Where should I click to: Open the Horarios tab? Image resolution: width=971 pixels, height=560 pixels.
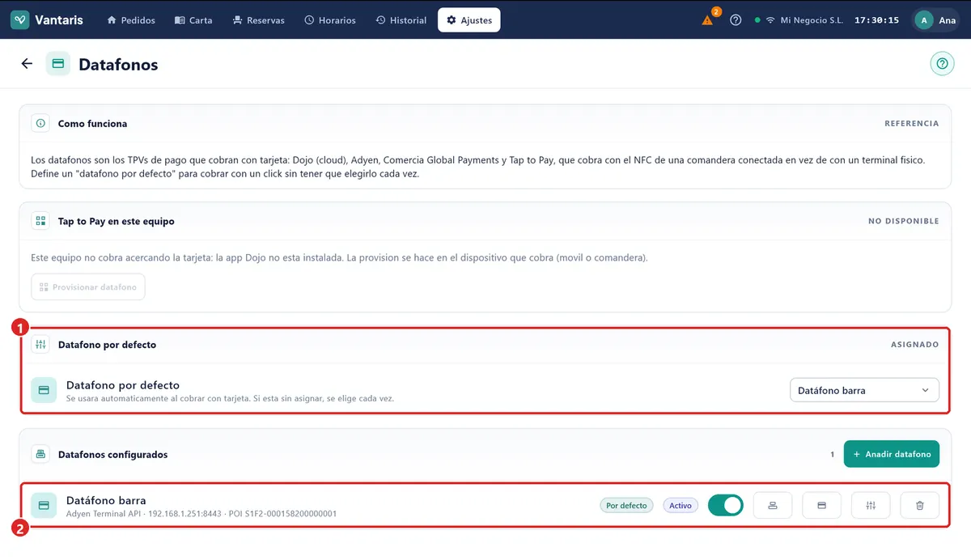point(330,20)
